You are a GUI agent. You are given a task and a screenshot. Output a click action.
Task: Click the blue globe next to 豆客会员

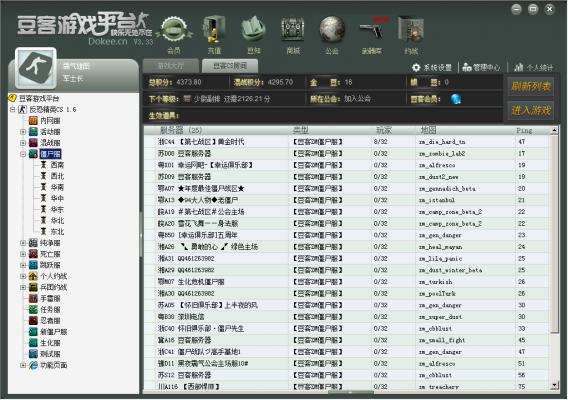(456, 99)
